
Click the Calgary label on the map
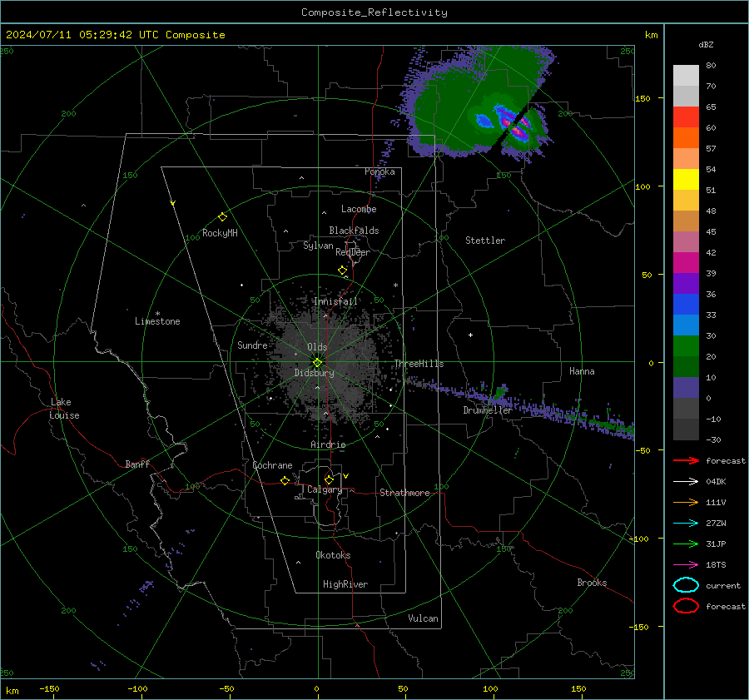tap(325, 489)
